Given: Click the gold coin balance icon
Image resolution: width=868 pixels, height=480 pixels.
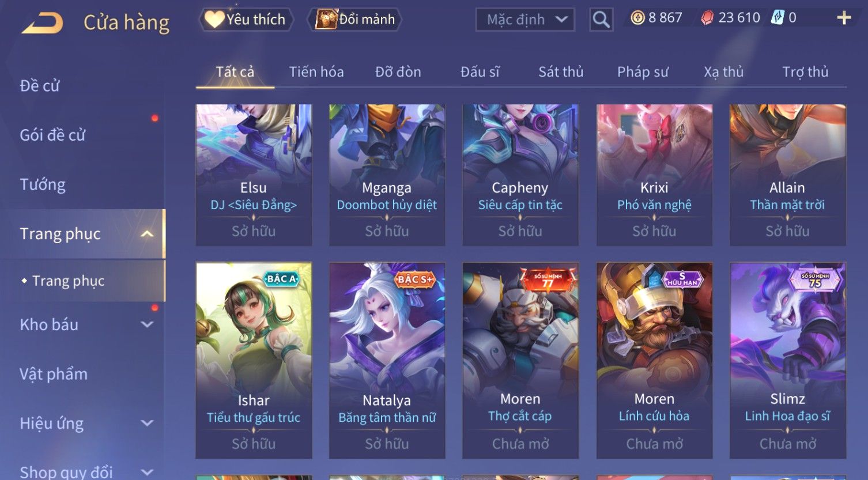Looking at the screenshot, I should coord(637,18).
